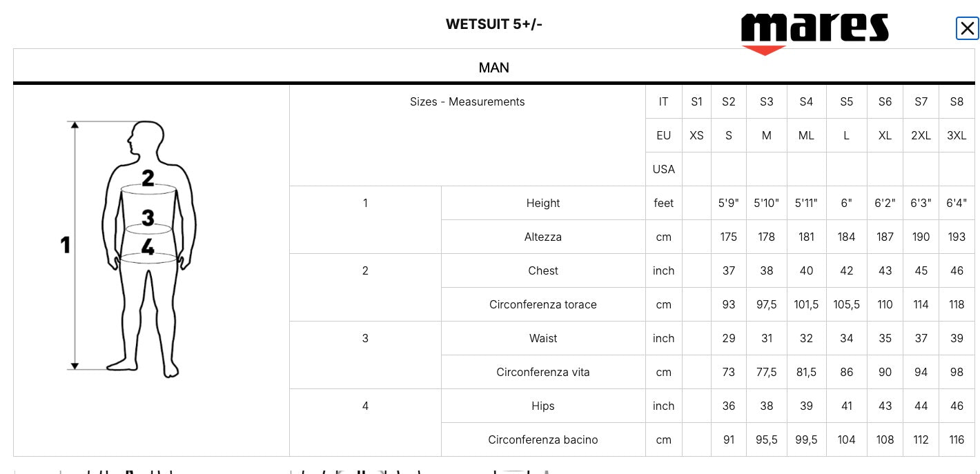The image size is (980, 474).
Task: Close the wetsuit size chart popup
Action: click(967, 29)
